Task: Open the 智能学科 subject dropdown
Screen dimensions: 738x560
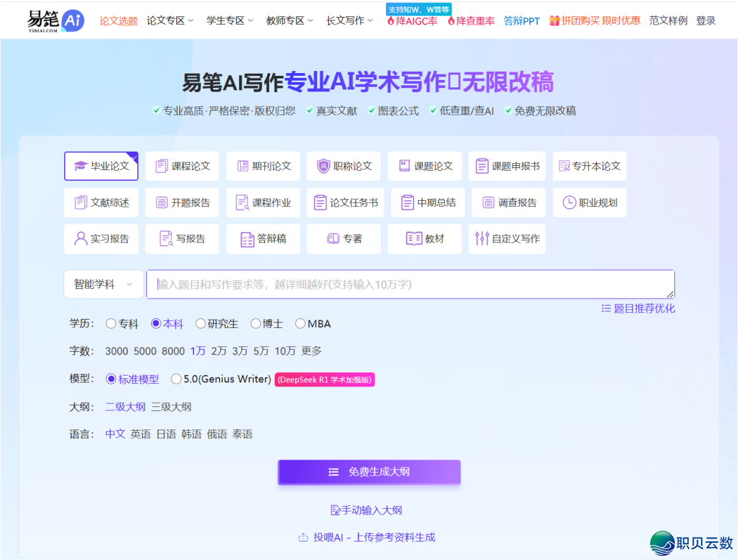Action: pos(104,284)
